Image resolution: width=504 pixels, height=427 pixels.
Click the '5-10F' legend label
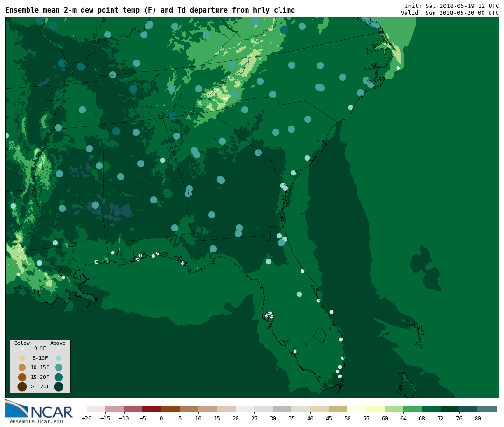tap(40, 358)
